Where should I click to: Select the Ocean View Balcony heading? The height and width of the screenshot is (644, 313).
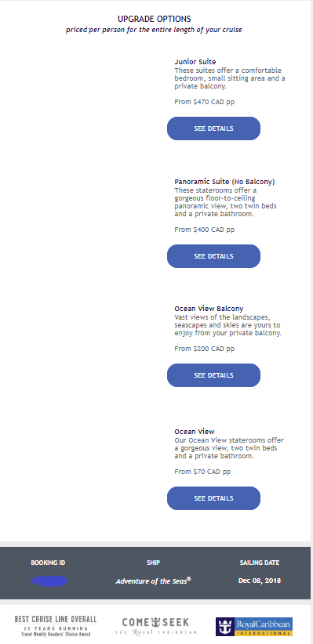[x=209, y=309]
